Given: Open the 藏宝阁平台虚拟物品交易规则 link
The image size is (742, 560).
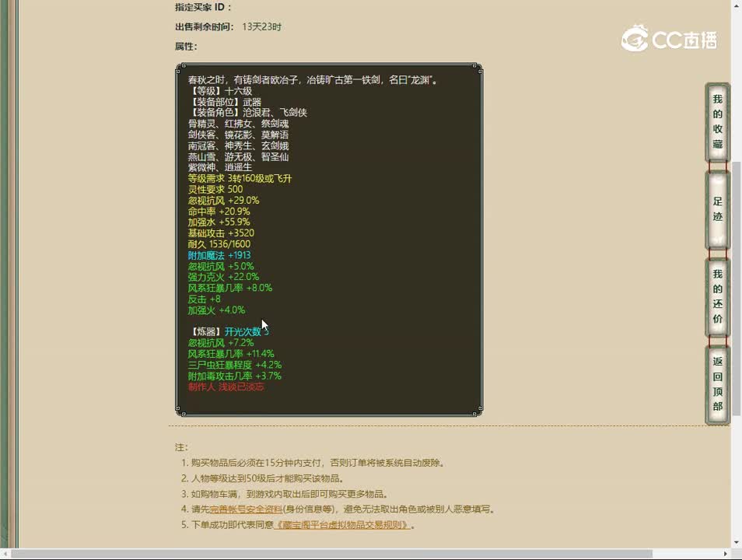Looking at the screenshot, I should pos(341,525).
